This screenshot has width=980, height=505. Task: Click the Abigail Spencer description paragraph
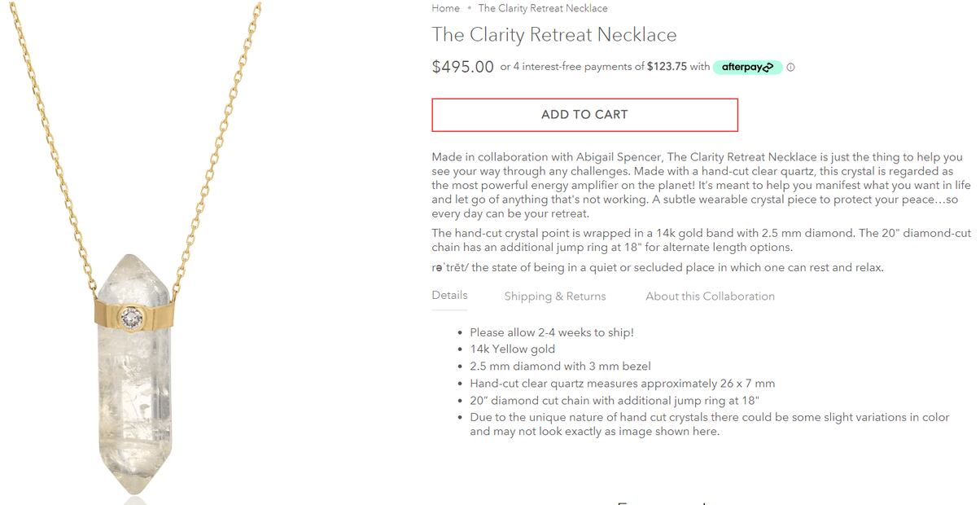coord(702,185)
